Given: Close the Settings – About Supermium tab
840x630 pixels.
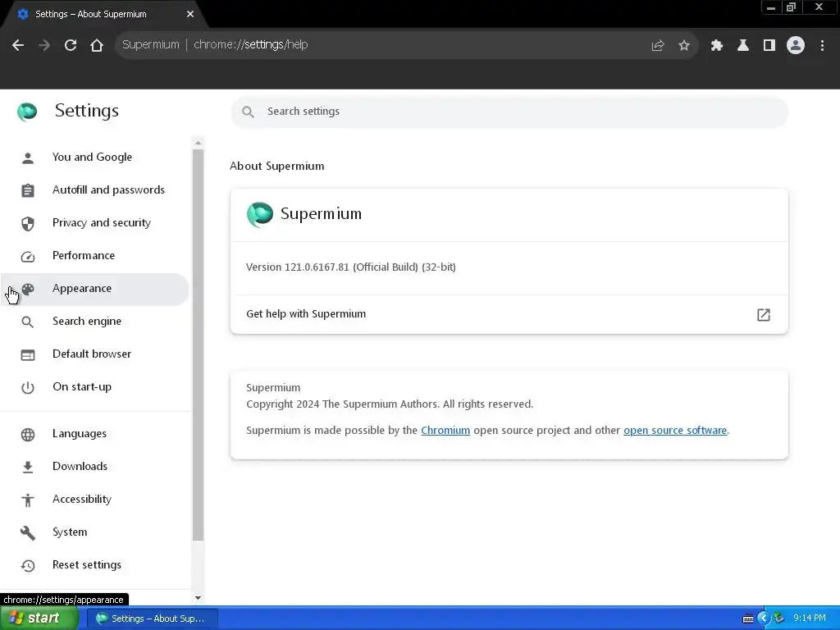Looking at the screenshot, I should (x=190, y=14).
